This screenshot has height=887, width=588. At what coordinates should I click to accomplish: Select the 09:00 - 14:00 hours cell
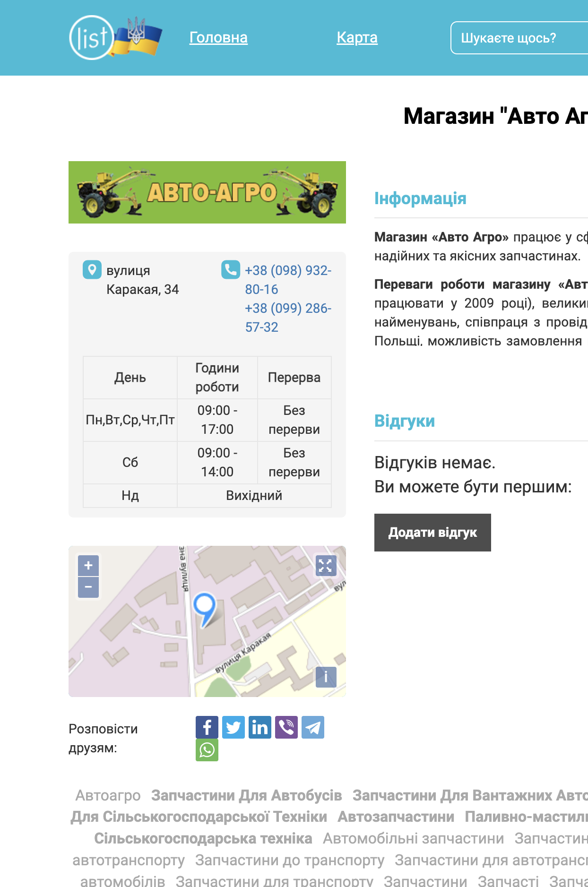pos(217,463)
